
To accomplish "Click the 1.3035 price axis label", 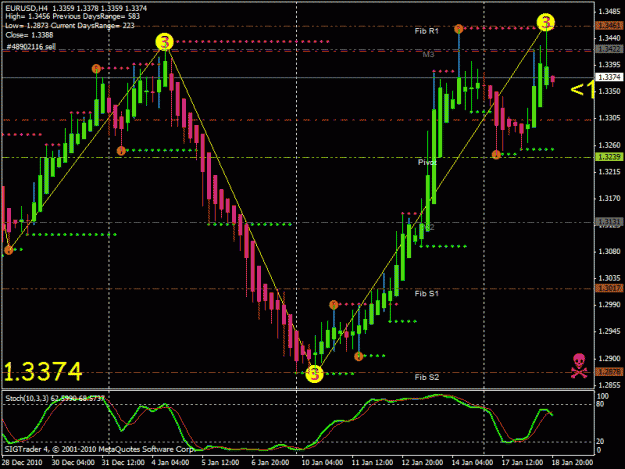I will point(609,278).
